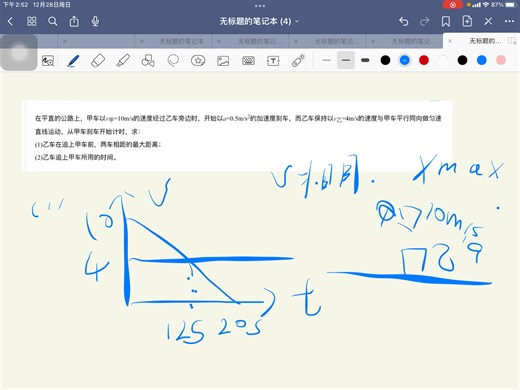520x390 pixels.
Task: Pick the plain blue swatch beside pink
Action: coord(482,60)
